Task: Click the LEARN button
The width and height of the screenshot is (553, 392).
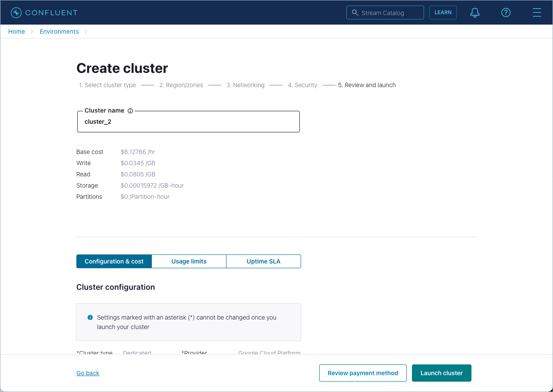Action: click(443, 13)
